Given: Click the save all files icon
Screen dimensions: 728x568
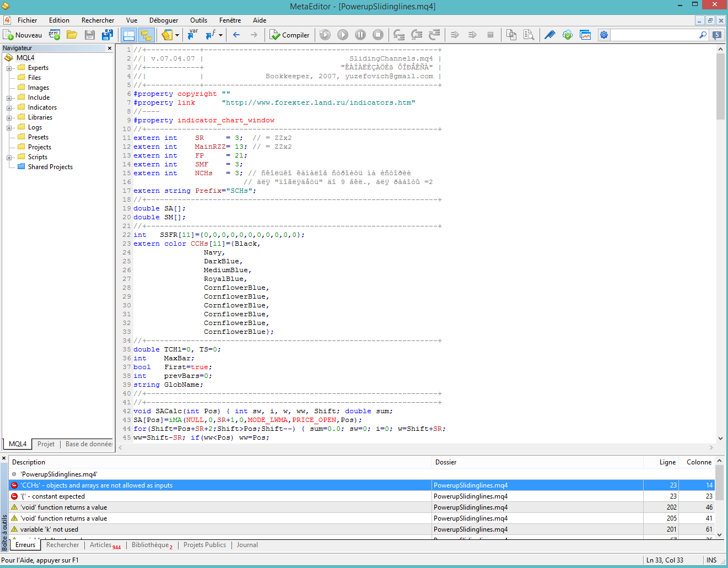Looking at the screenshot, I should (107, 35).
